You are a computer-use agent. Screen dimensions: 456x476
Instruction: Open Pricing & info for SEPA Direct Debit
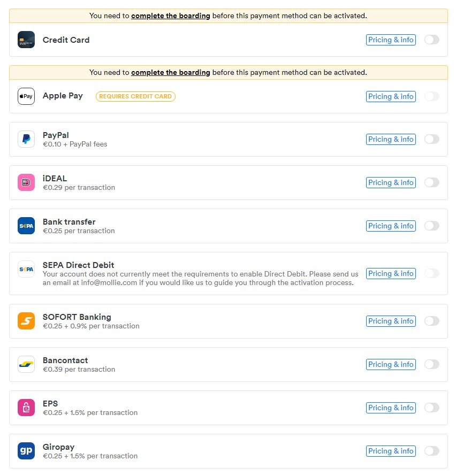coord(391,273)
